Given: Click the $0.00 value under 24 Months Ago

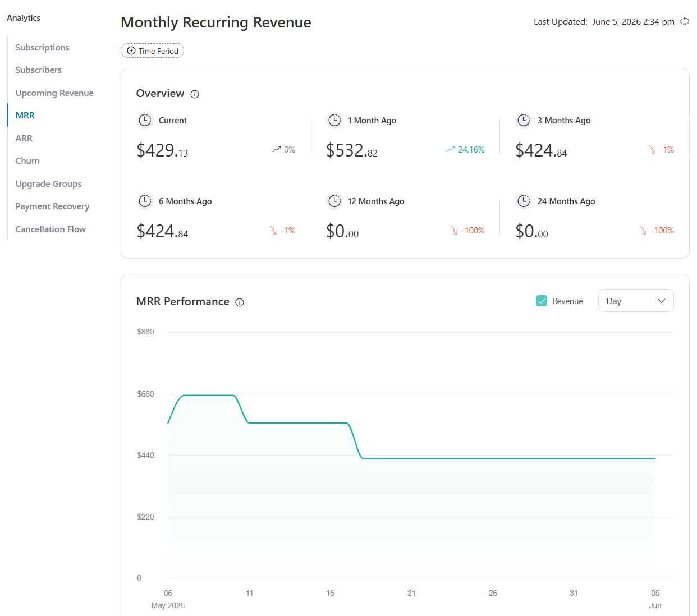Looking at the screenshot, I should [x=531, y=231].
